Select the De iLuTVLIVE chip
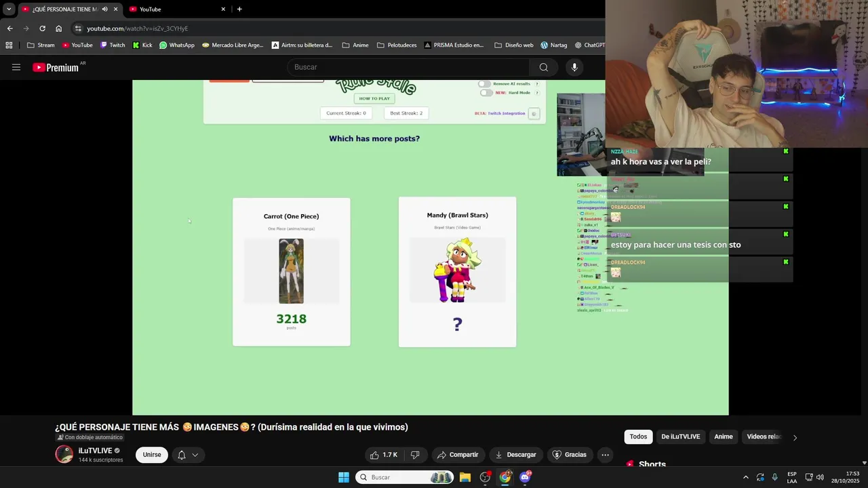The width and height of the screenshot is (868, 488). click(680, 436)
